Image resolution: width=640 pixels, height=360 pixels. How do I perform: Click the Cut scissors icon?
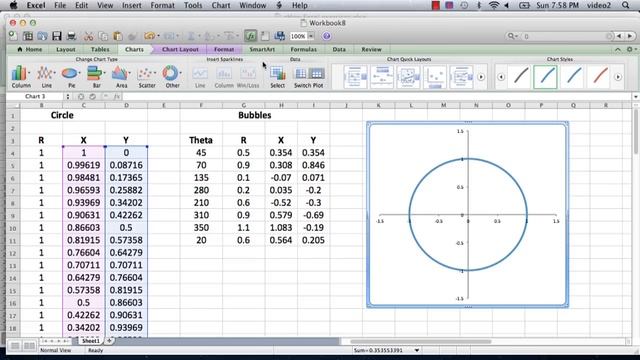click(x=89, y=36)
